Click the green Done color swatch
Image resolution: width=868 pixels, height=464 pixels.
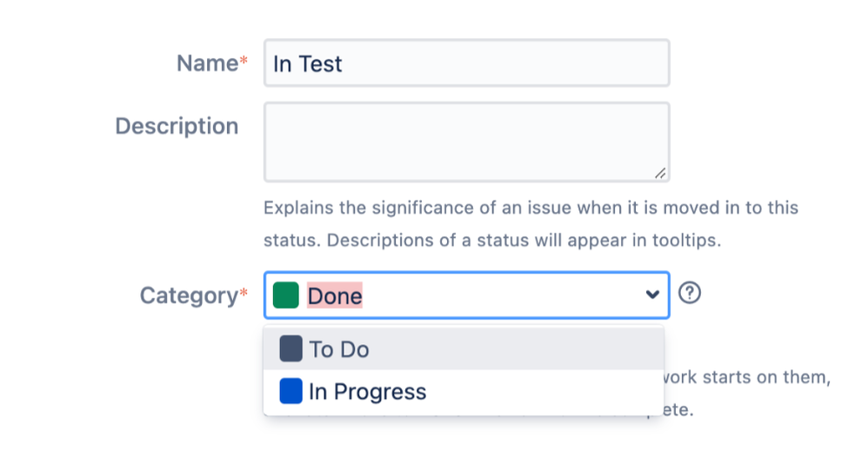[x=285, y=295]
